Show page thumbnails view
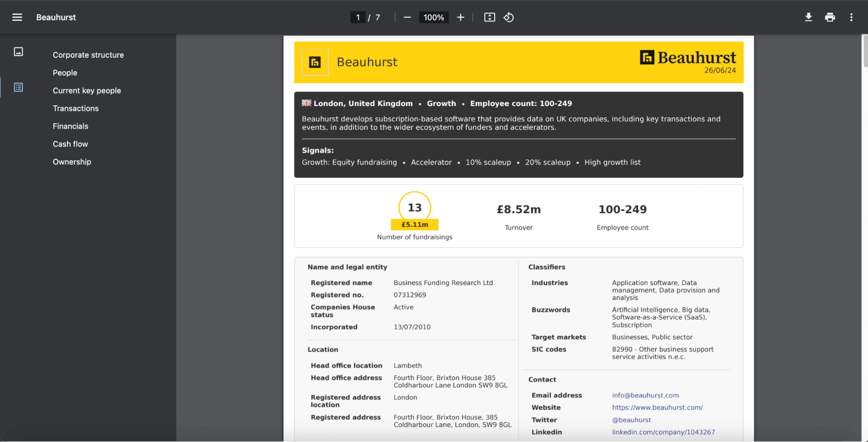 [18, 52]
